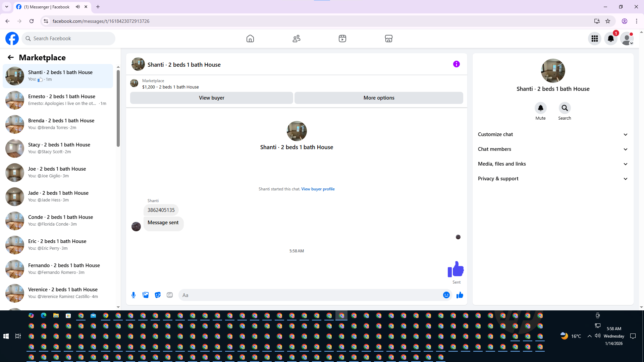Toggle the conversation information panel
This screenshot has width=644, height=362.
456,64
